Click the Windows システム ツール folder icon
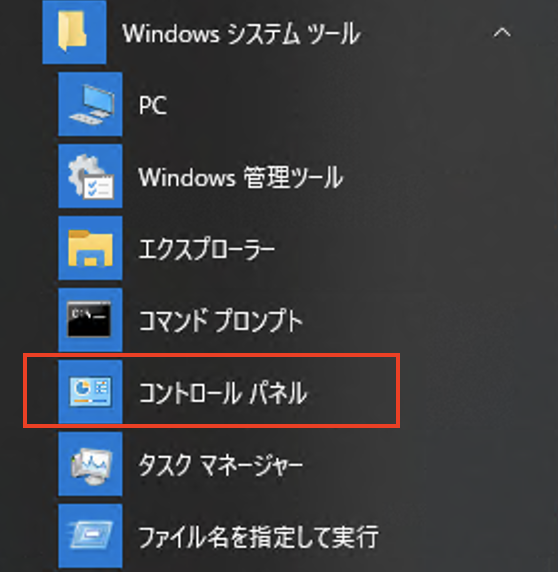This screenshot has height=572, width=558. coord(74,32)
